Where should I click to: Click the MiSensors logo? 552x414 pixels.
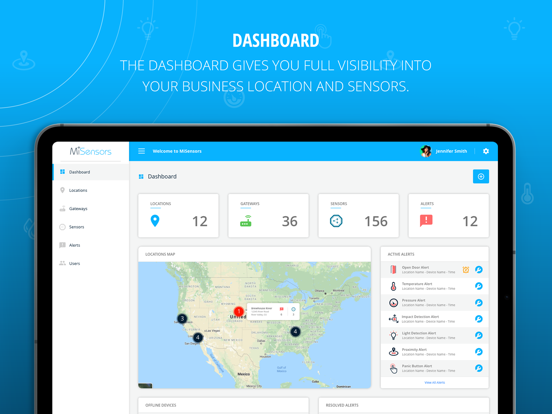[90, 151]
